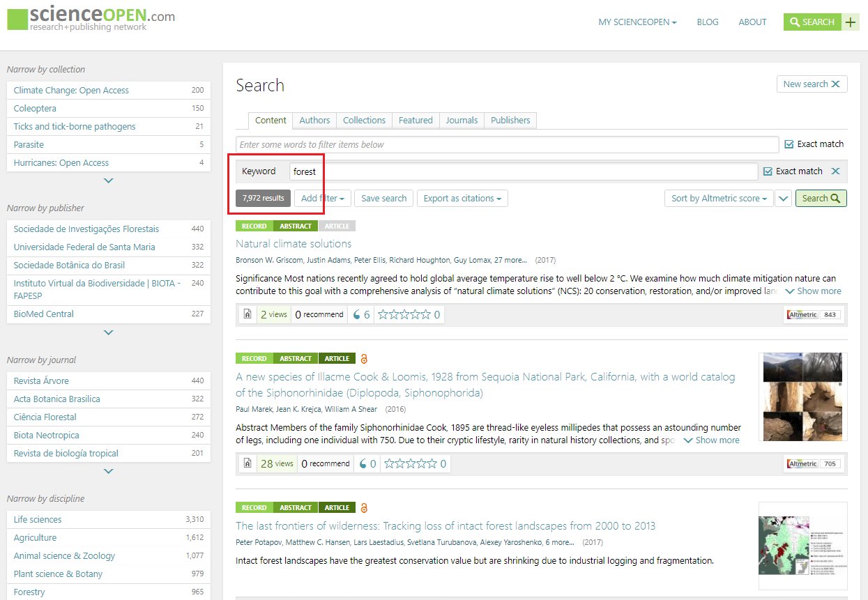The width and height of the screenshot is (868, 600).
Task: Click the document icon beside 28 views
Action: [248, 463]
